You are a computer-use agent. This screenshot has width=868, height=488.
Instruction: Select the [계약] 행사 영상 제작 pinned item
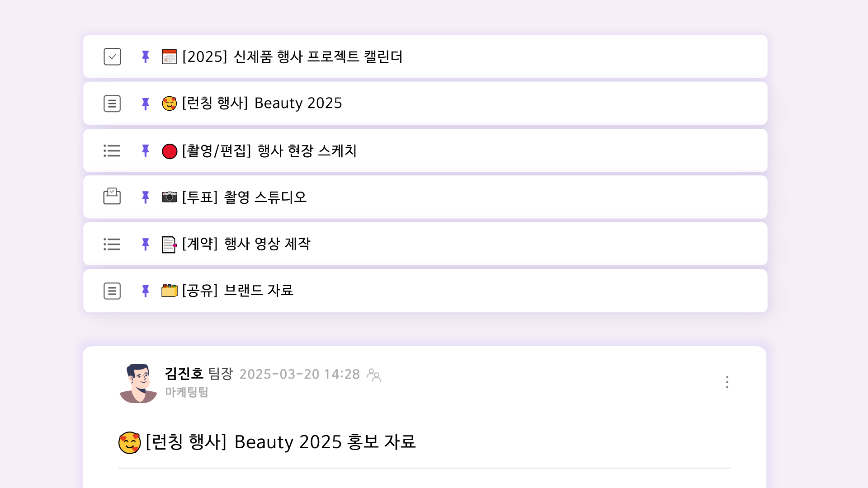tap(246, 244)
